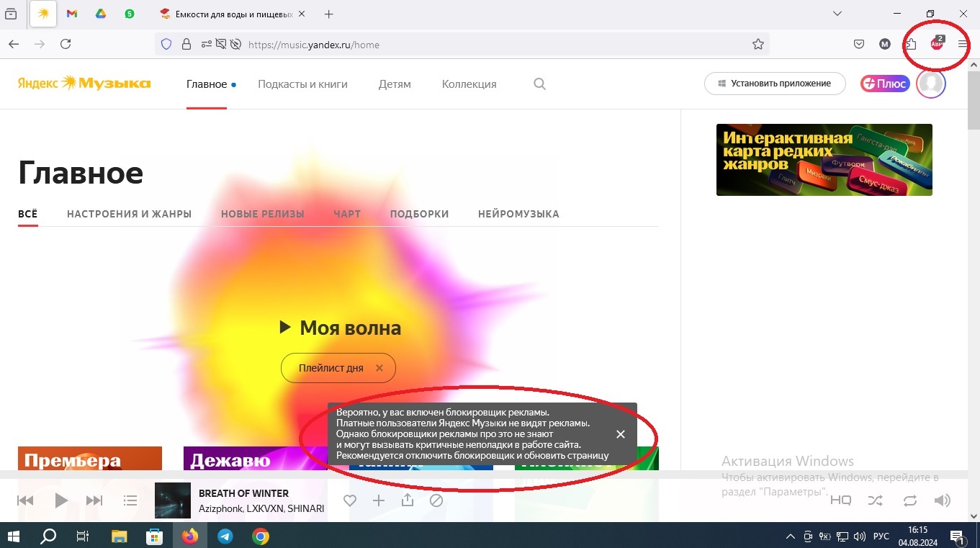This screenshot has width=980, height=548.
Task: Open the Коллекция section
Action: (x=469, y=84)
